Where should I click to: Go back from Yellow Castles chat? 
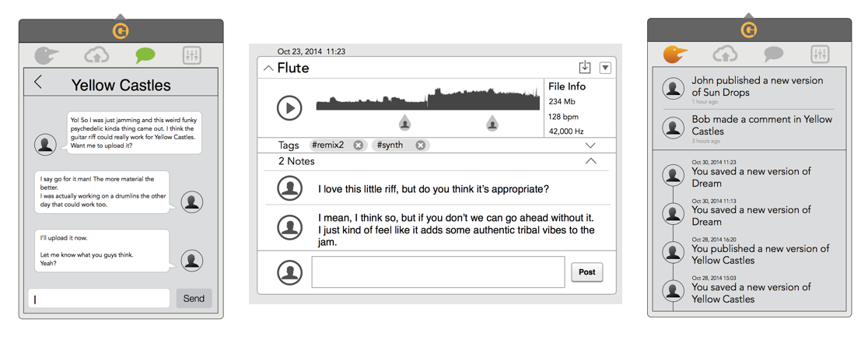click(37, 82)
